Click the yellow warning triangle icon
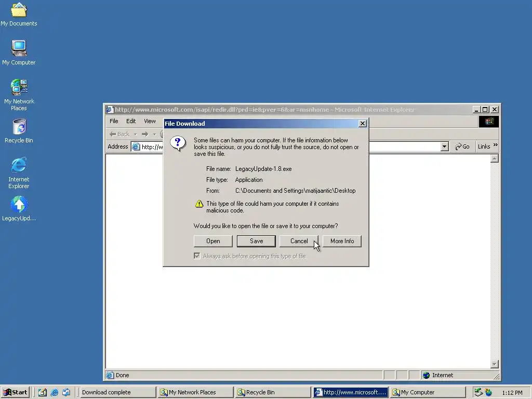Viewport: 532px width, 399px height. point(199,204)
